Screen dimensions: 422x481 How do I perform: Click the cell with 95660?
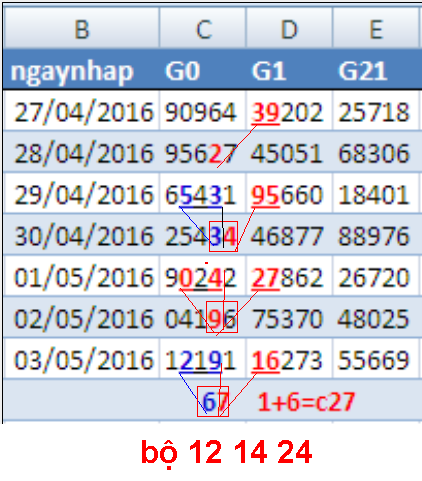(x=289, y=194)
